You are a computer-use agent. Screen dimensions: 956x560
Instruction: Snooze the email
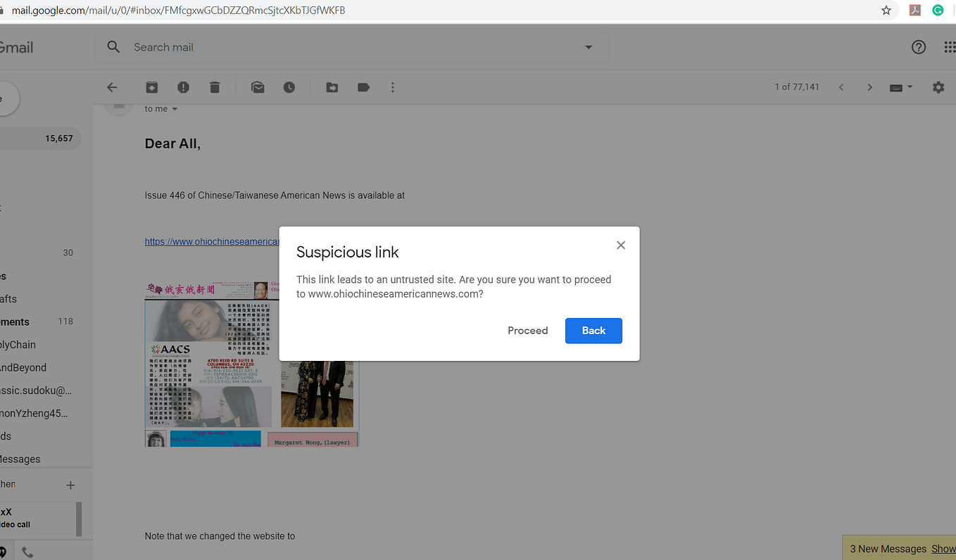click(289, 87)
